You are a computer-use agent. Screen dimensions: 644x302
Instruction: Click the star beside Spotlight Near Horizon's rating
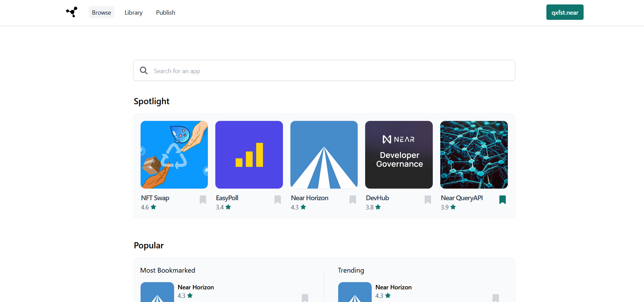coord(303,207)
